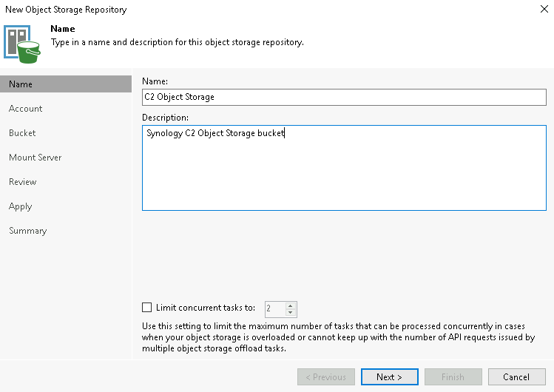
Task: Click the Next button
Action: (x=389, y=376)
